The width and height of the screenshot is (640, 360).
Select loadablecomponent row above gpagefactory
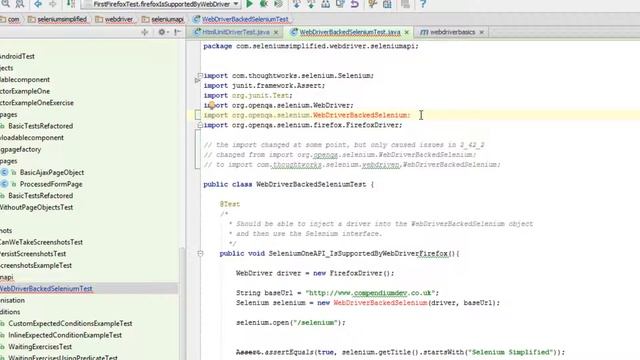click(x=32, y=138)
